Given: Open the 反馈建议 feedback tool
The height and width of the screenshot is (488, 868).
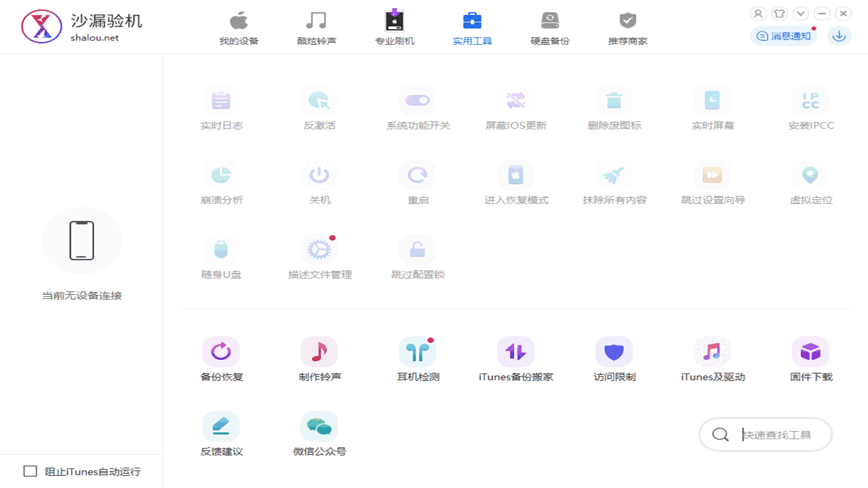Looking at the screenshot, I should (x=221, y=434).
